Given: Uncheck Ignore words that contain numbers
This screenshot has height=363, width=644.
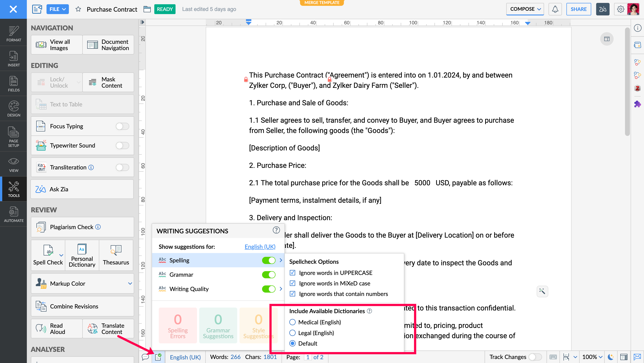Looking at the screenshot, I should click(292, 294).
